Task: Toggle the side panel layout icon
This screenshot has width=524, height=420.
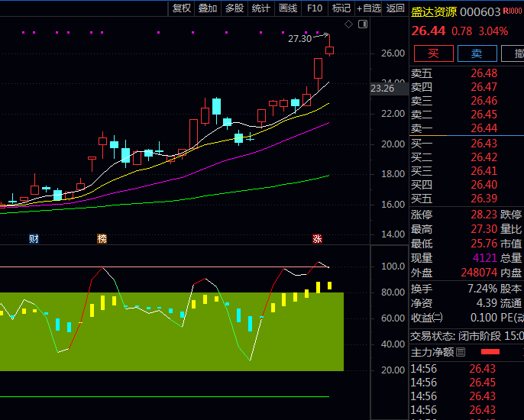Action: coord(363,24)
